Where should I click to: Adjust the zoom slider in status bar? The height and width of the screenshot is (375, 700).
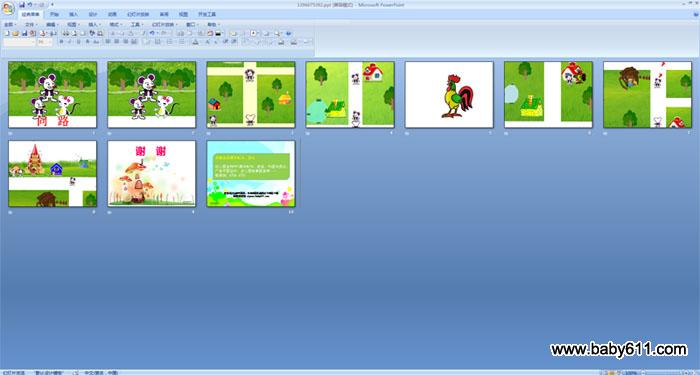[662, 373]
